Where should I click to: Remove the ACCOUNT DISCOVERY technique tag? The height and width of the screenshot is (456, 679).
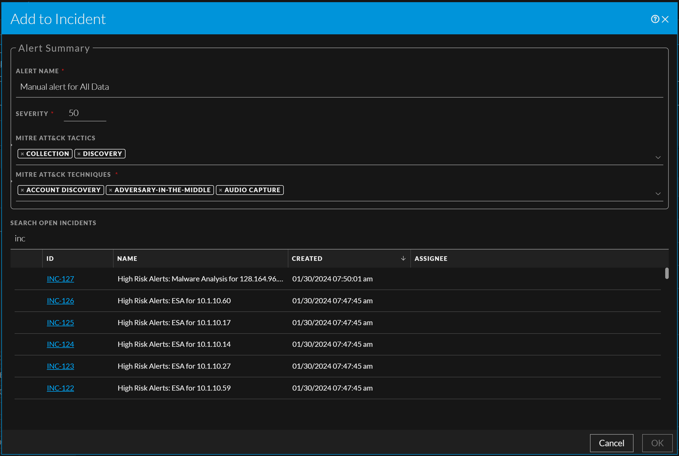[x=22, y=190]
